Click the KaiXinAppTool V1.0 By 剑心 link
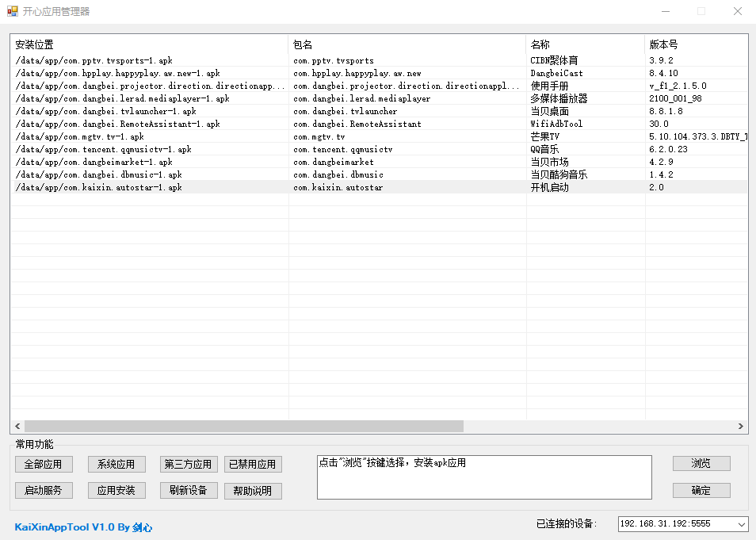Image resolution: width=756 pixels, height=540 pixels. (x=76, y=528)
